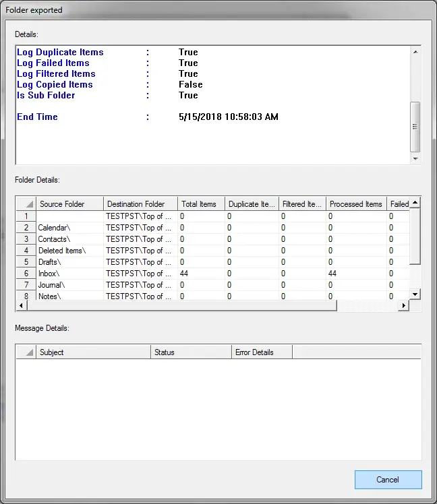This screenshot has width=437, height=504.
Task: Click the Drafts\ source folder cell
Action: coord(70,262)
